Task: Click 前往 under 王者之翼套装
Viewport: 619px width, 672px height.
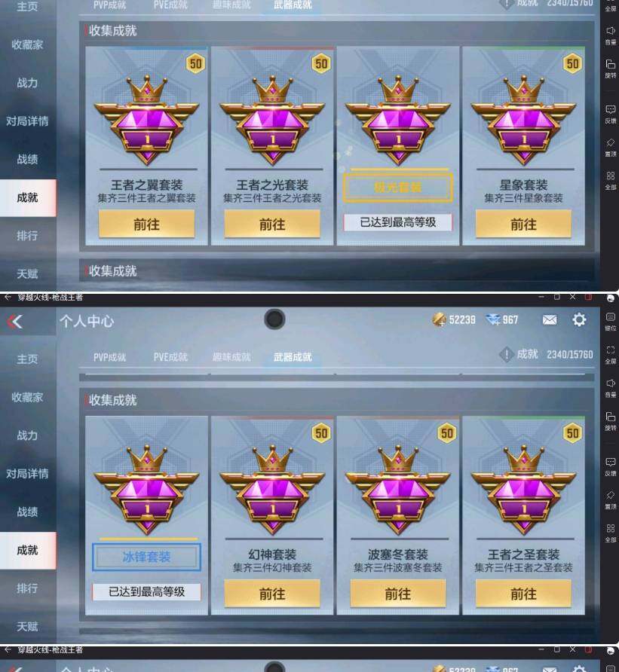Action: 147,225
